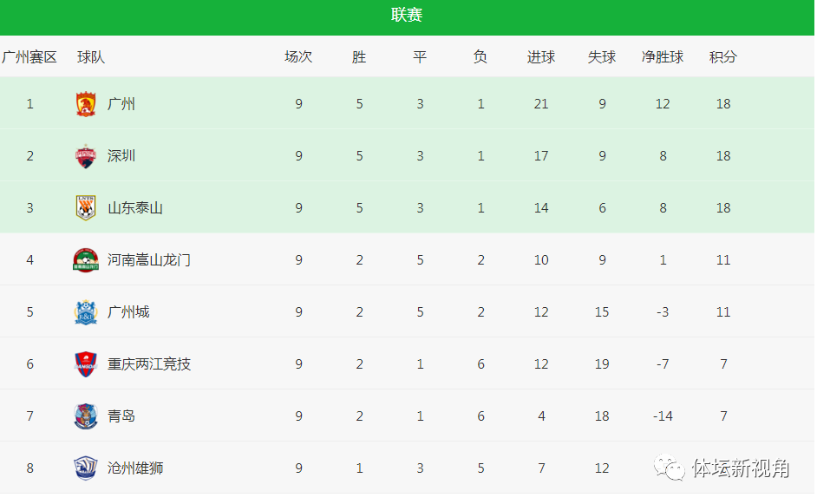817x504 pixels.
Task: Click the Shandong Taishan (山东泰山) badge
Action: click(x=86, y=208)
